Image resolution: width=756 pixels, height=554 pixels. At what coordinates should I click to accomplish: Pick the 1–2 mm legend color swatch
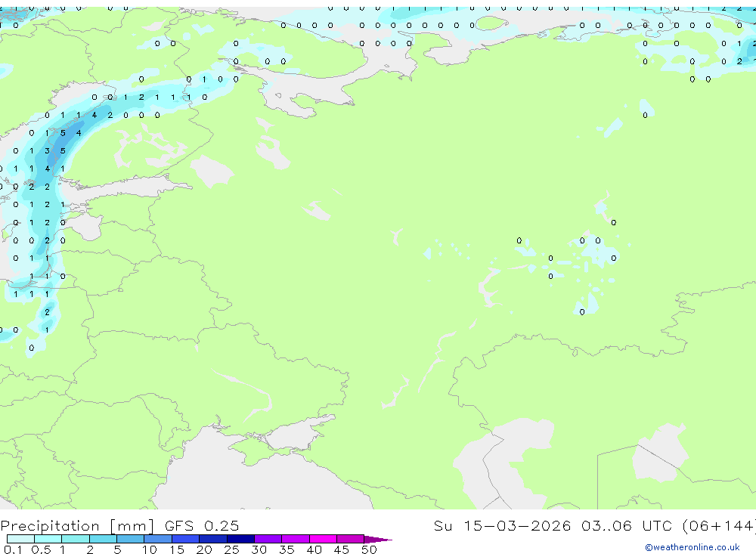coord(75,539)
